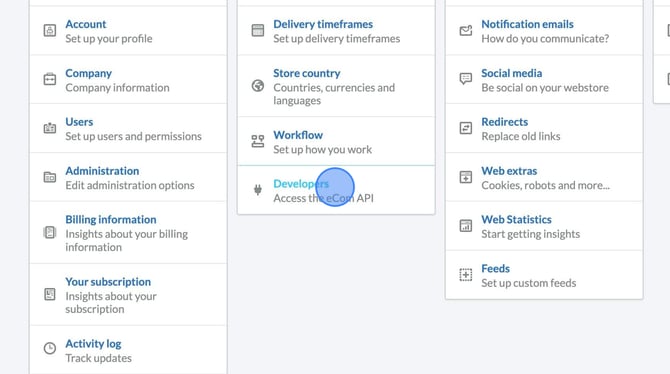This screenshot has height=374, width=670.
Task: Click the Developers plug icon
Action: coord(258,190)
